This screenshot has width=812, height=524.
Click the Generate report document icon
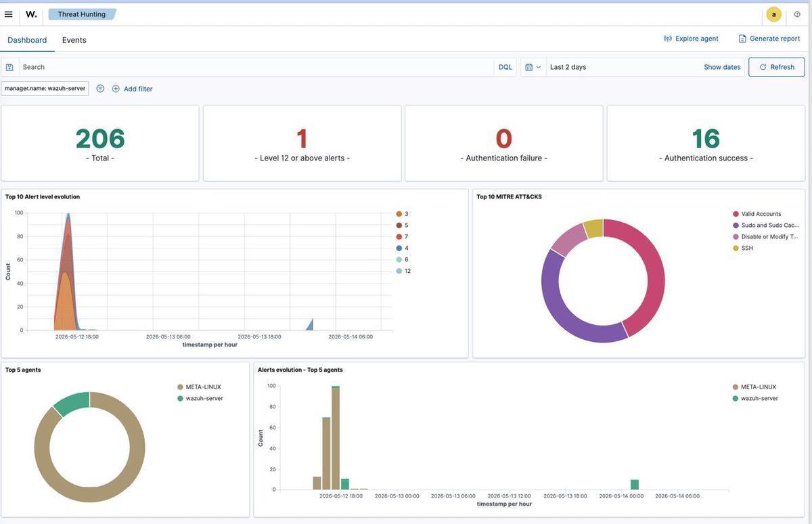point(742,39)
